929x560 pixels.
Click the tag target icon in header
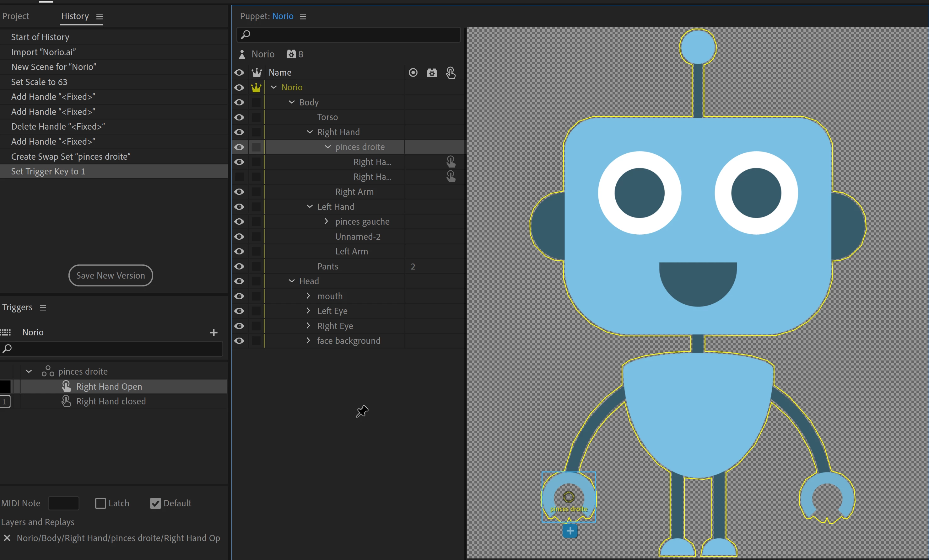pyautogui.click(x=413, y=72)
